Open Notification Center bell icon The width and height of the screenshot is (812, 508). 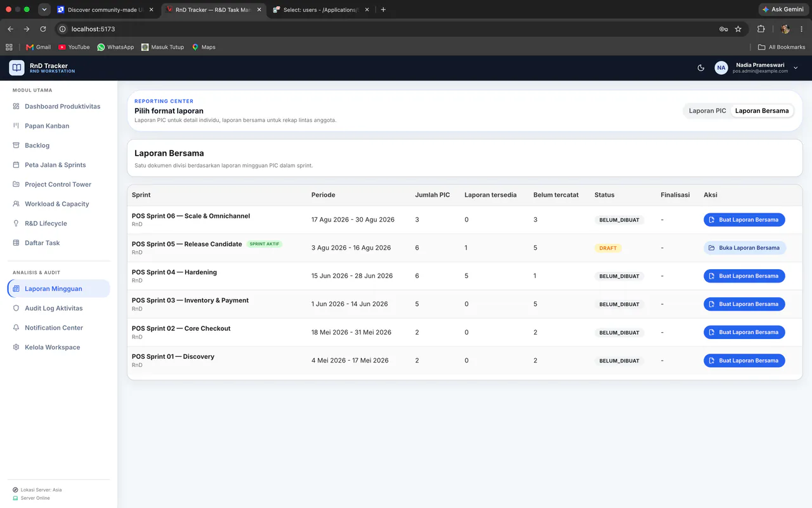16,328
